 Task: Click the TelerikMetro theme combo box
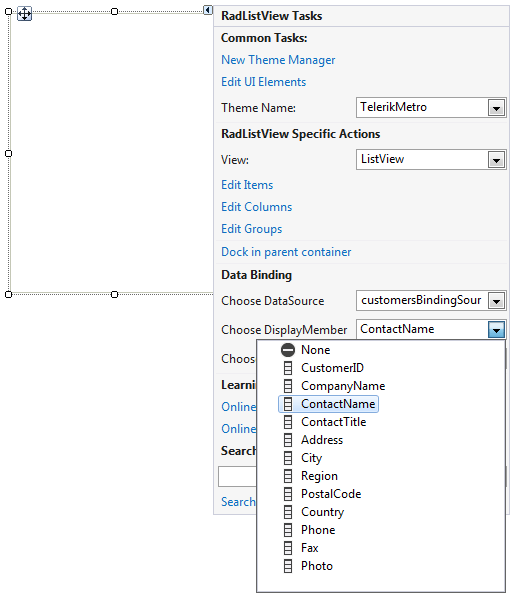tap(431, 107)
